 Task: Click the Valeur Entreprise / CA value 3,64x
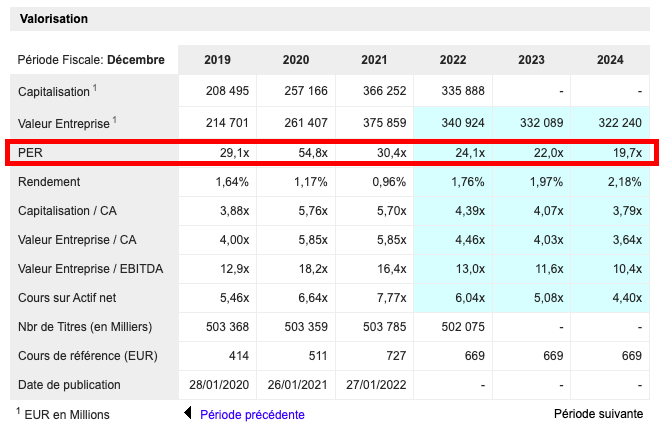tap(627, 240)
